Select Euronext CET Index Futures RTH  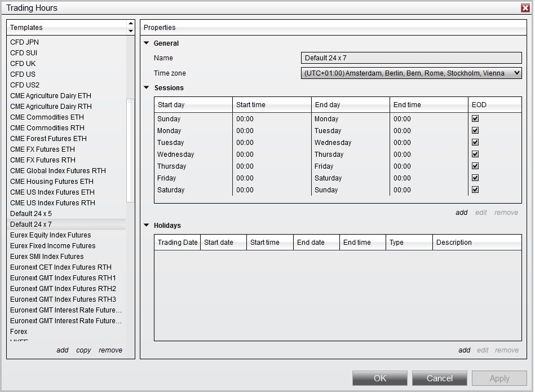(66, 267)
